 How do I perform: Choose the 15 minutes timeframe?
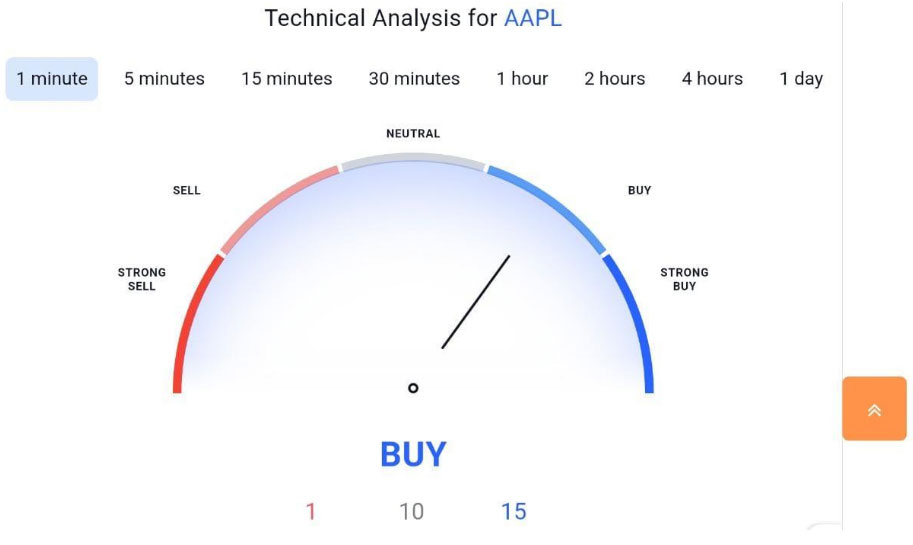[x=287, y=79]
